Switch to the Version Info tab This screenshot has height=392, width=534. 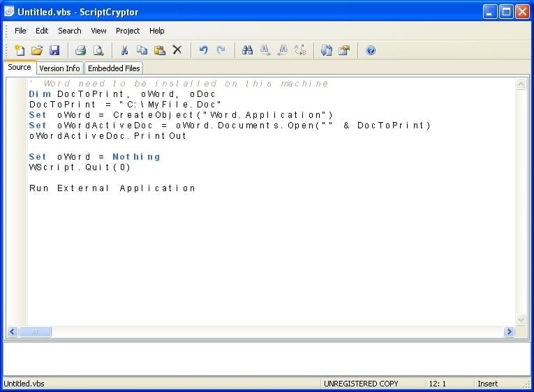[59, 68]
